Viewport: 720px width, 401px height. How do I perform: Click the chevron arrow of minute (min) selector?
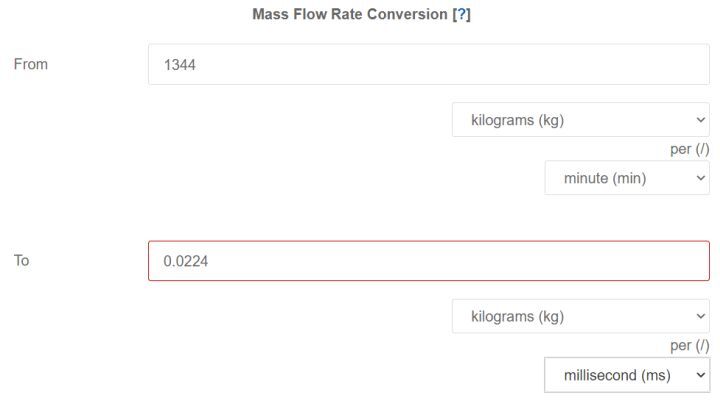tap(697, 178)
